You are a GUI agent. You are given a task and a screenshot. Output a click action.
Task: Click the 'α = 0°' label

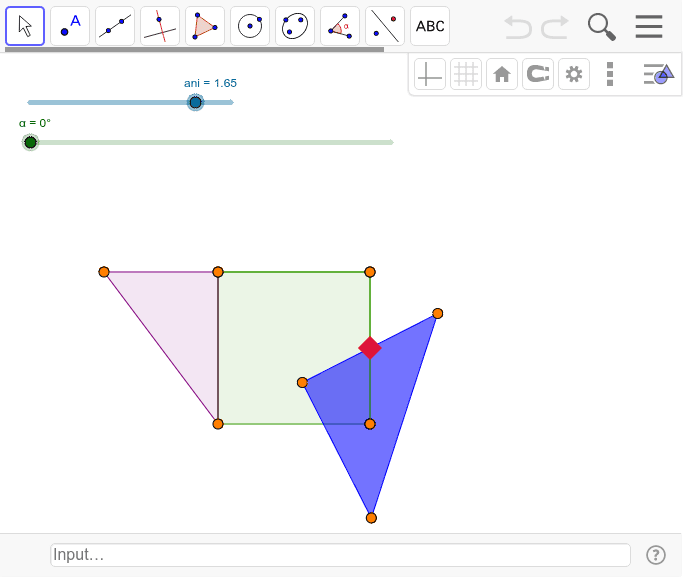coord(35,123)
